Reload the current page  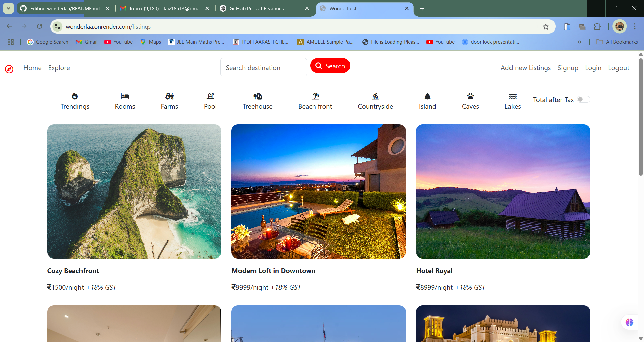tap(39, 26)
